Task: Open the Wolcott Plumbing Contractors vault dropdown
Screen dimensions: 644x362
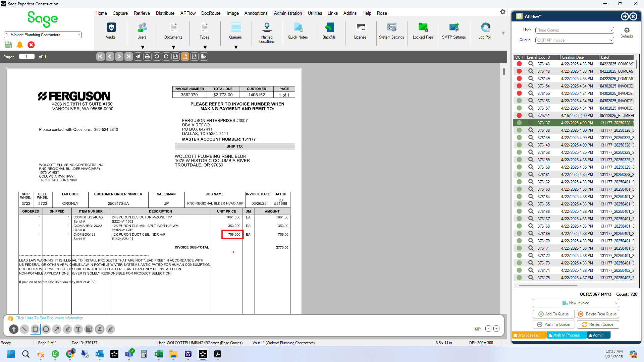Action: (43, 35)
